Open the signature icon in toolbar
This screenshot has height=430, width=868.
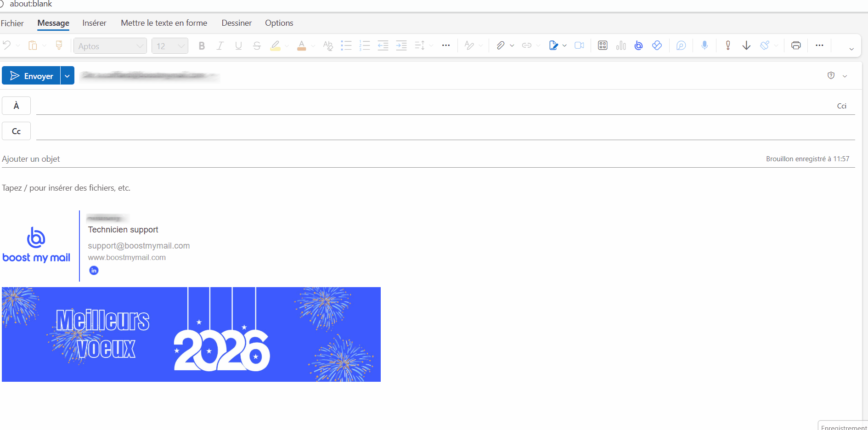point(553,45)
